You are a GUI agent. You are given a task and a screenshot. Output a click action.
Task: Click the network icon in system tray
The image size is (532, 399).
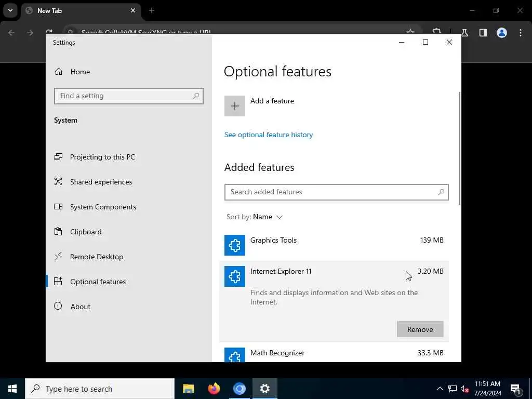(x=453, y=389)
